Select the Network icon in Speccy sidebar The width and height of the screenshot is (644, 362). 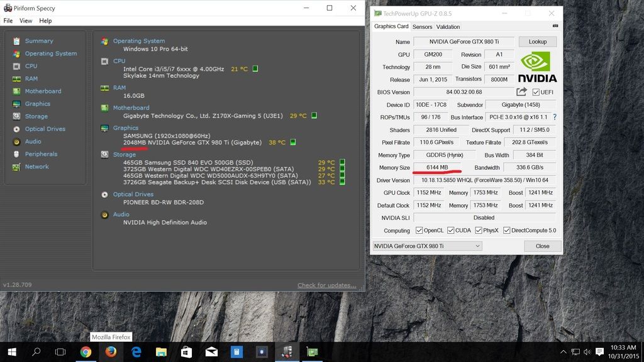(16, 167)
